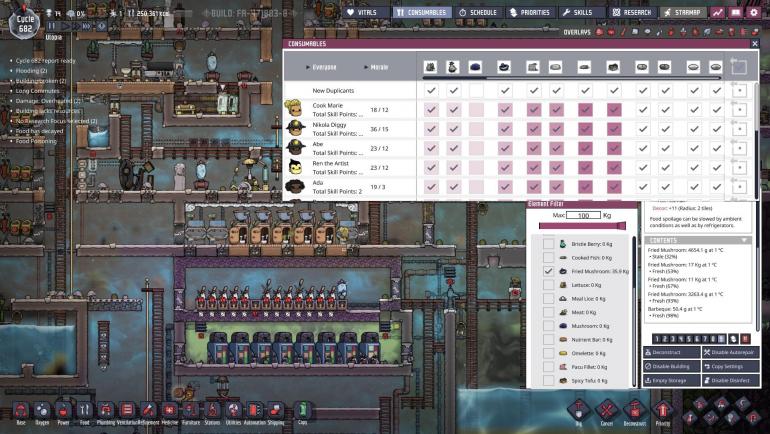Uncheck Fried Mushroom in the element filter

tap(547, 271)
